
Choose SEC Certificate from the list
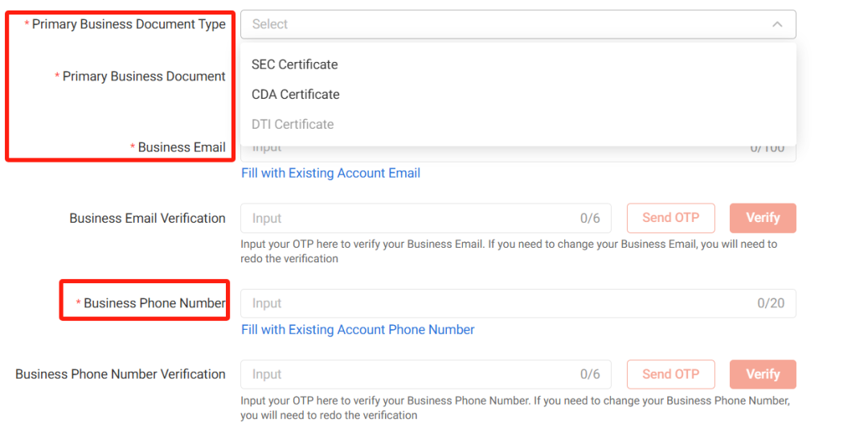(294, 64)
